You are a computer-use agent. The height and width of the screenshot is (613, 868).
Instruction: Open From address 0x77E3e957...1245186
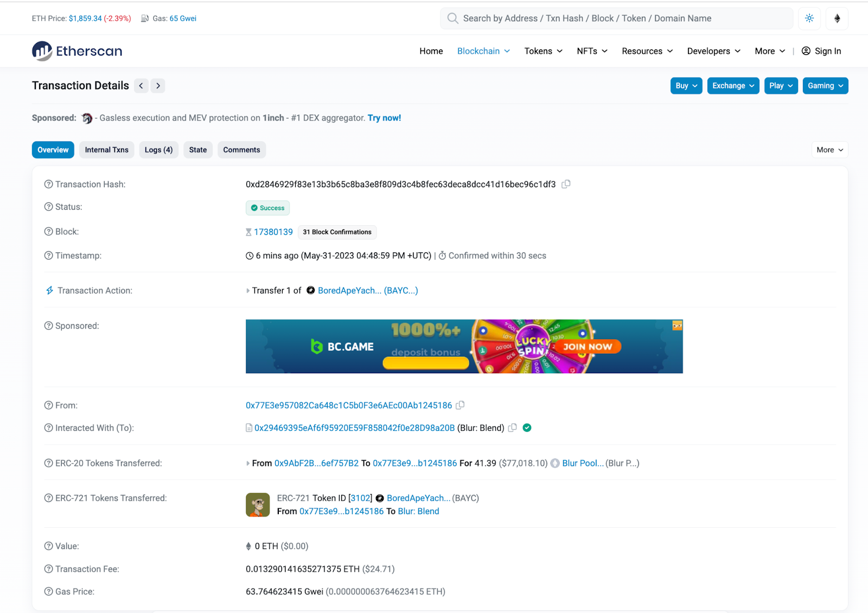349,405
